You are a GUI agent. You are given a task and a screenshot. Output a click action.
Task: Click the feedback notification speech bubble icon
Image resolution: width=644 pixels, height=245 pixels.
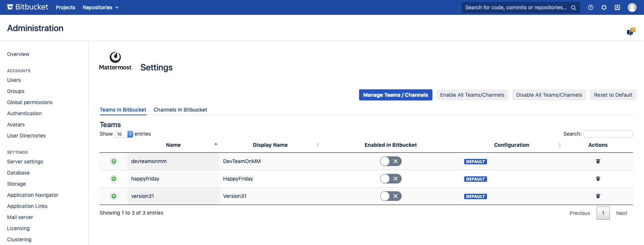tap(630, 32)
